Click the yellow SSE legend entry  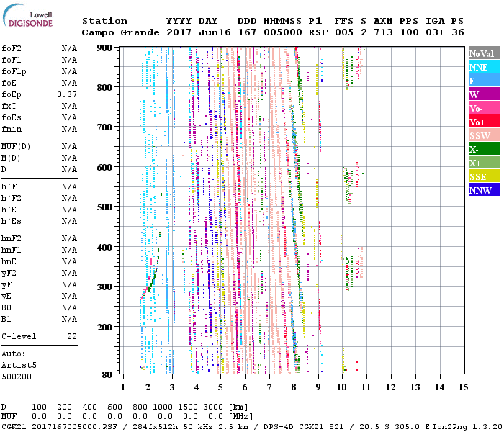coord(483,176)
